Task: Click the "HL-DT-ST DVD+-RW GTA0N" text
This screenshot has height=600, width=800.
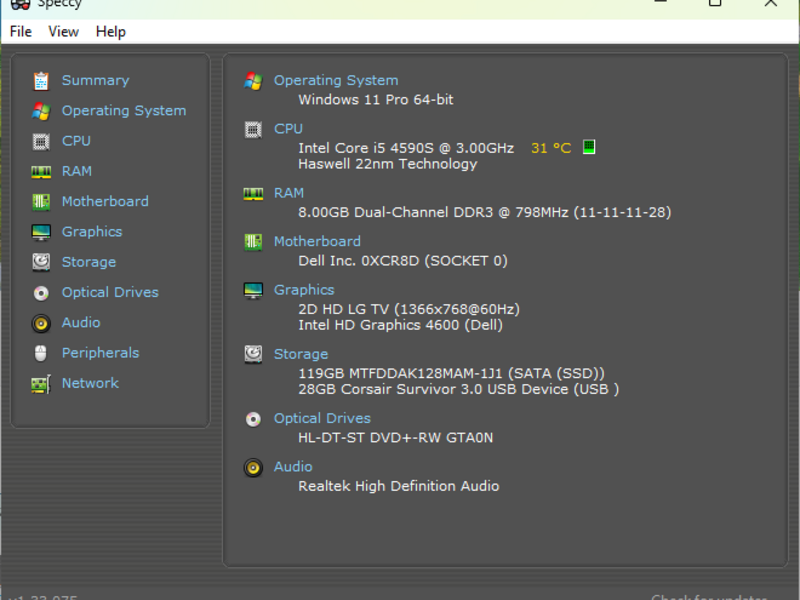Action: click(395, 438)
